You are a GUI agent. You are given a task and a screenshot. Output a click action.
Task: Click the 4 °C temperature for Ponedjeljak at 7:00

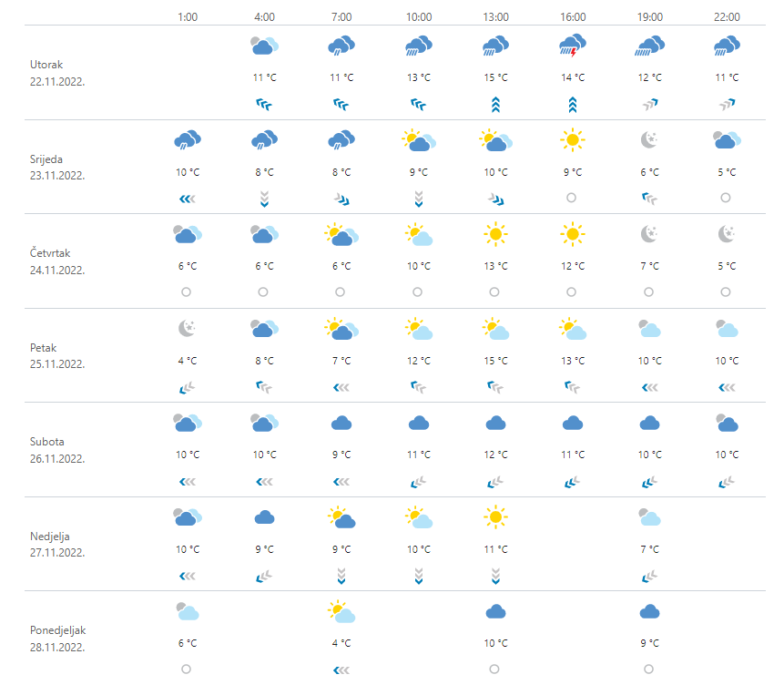[x=341, y=642]
